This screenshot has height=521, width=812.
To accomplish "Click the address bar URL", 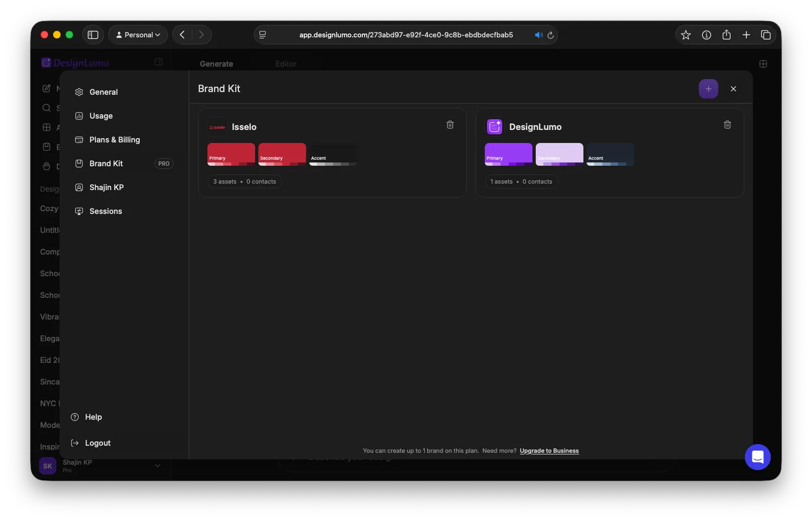I will click(406, 35).
